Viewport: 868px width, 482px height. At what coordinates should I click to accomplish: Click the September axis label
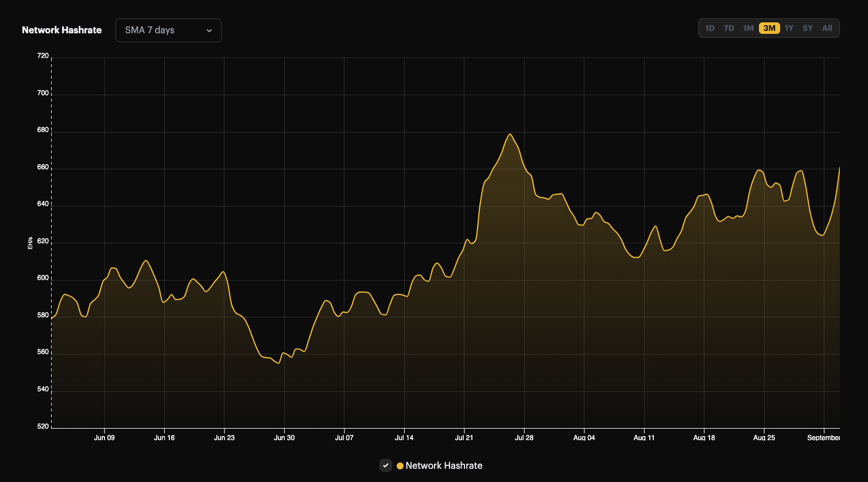pyautogui.click(x=824, y=437)
